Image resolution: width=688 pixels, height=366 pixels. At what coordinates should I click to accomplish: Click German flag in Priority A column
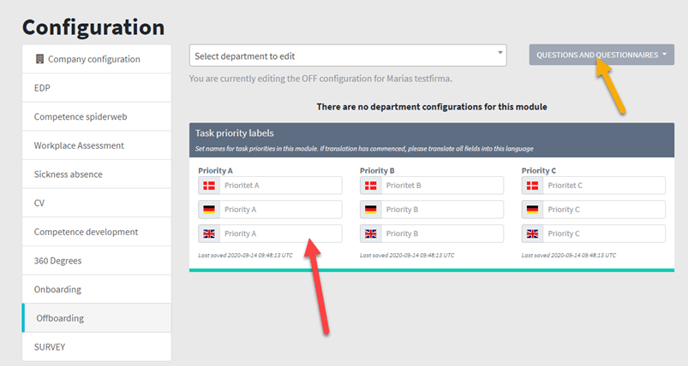(x=209, y=210)
